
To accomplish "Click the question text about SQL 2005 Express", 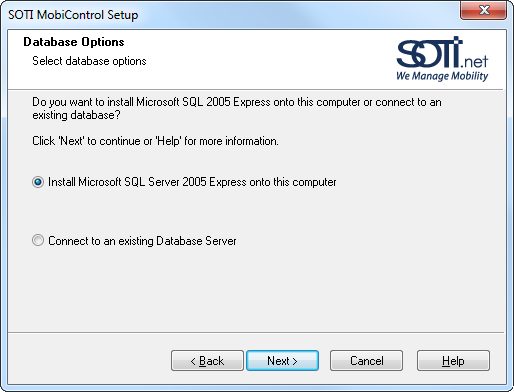I will (x=237, y=108).
